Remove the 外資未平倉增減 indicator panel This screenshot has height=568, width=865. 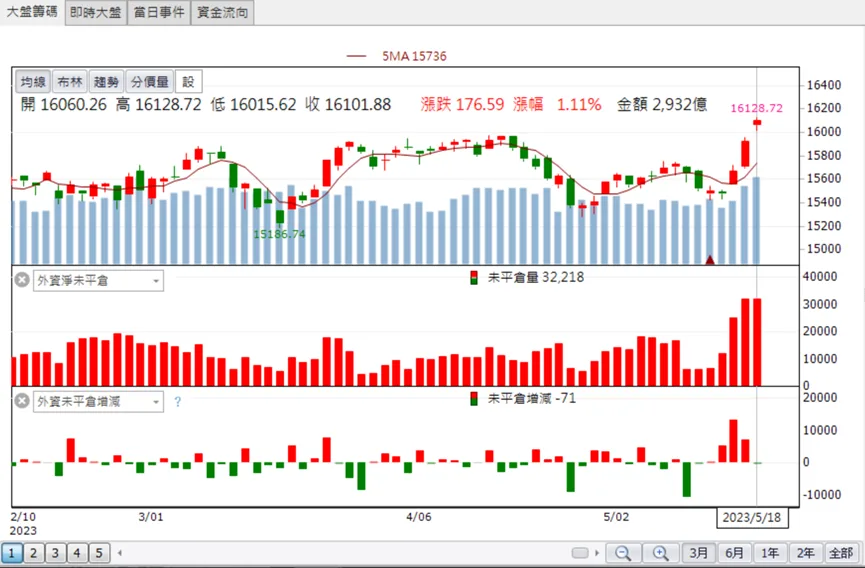[x=22, y=401]
